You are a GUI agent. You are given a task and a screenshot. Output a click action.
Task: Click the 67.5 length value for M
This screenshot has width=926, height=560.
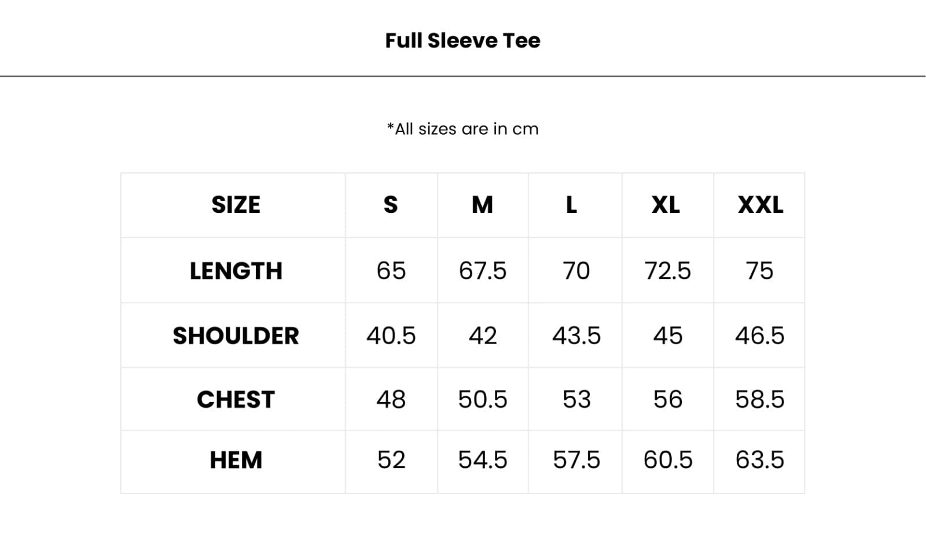(482, 271)
